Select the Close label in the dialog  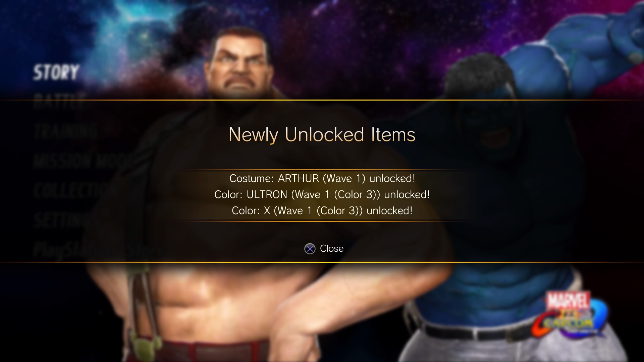click(x=332, y=248)
